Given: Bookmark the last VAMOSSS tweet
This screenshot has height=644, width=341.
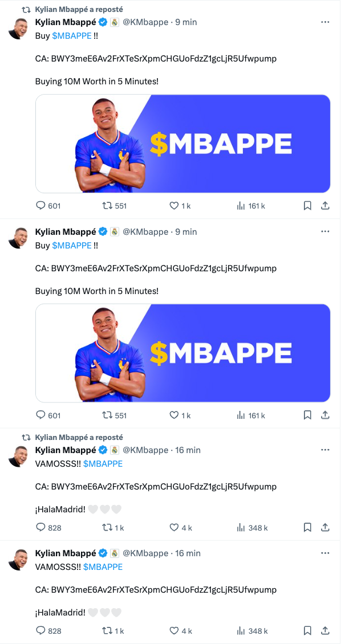Looking at the screenshot, I should pos(307,630).
